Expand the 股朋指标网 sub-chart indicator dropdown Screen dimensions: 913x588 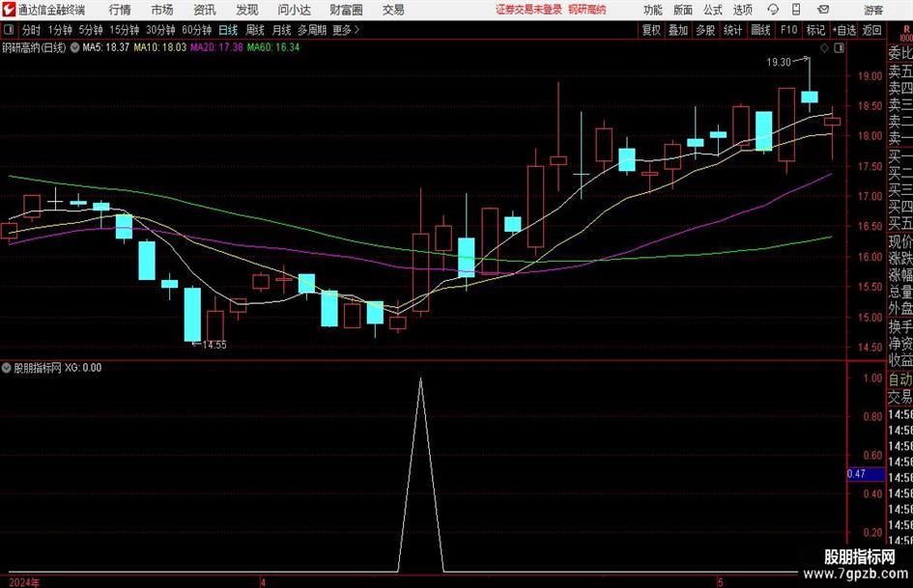(7, 368)
